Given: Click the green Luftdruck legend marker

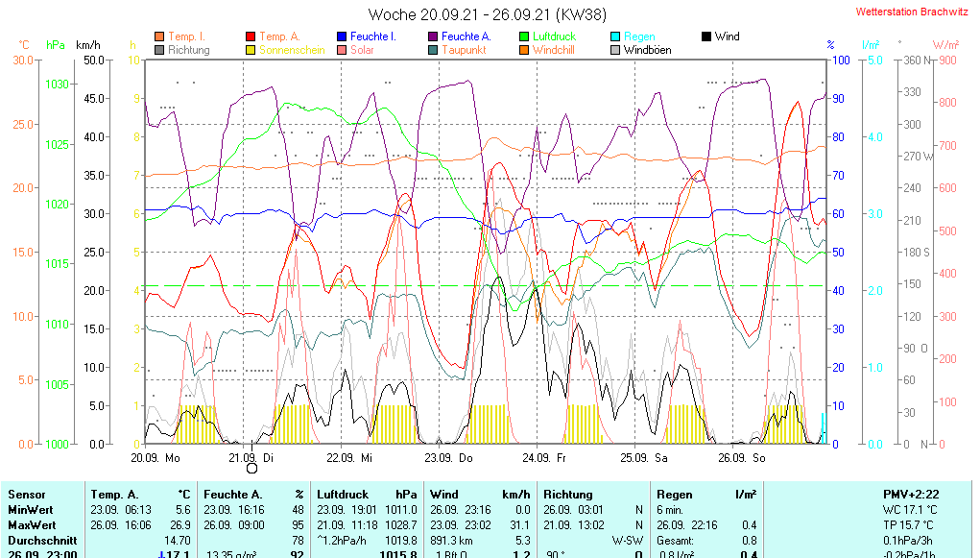Looking at the screenshot, I should pyautogui.click(x=525, y=37).
